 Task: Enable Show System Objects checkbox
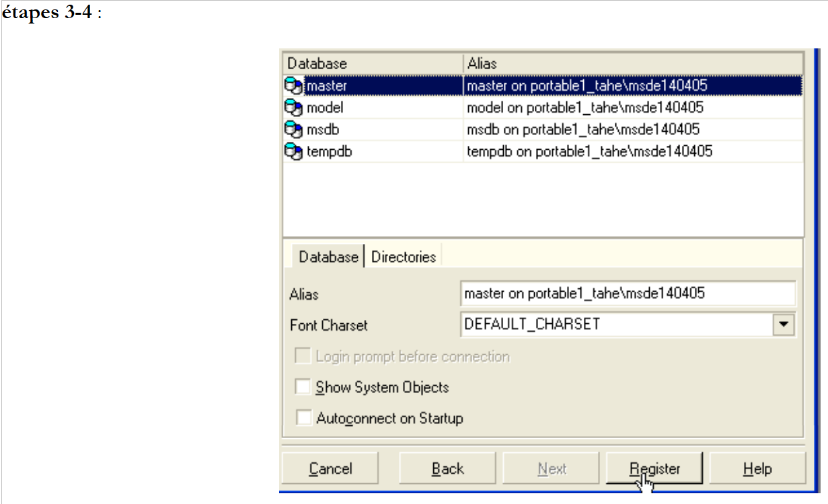[304, 388]
